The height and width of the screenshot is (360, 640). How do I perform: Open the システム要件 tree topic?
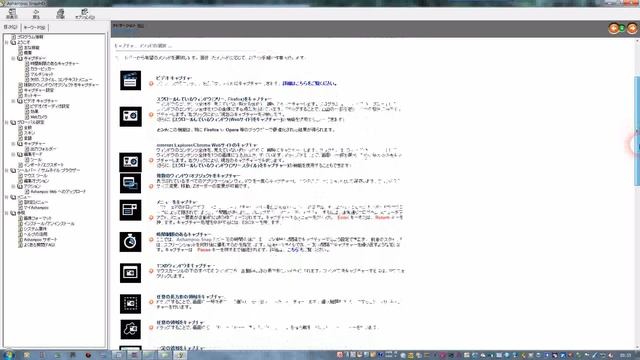point(35,229)
